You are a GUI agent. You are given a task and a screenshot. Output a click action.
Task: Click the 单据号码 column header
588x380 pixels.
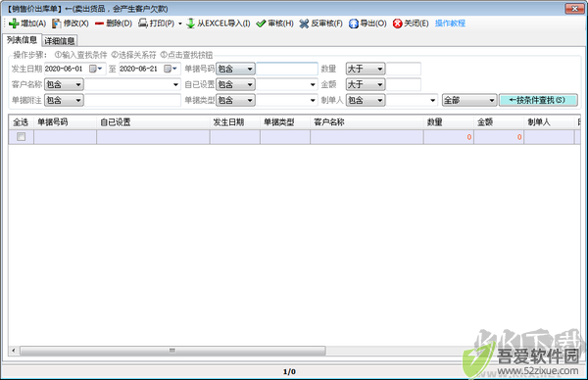[x=65, y=122]
